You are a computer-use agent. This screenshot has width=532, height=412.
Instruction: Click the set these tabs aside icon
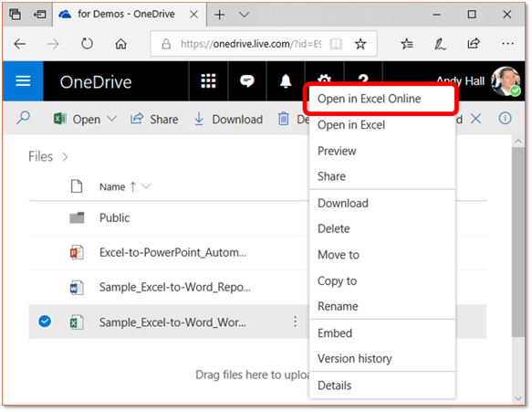tap(40, 15)
